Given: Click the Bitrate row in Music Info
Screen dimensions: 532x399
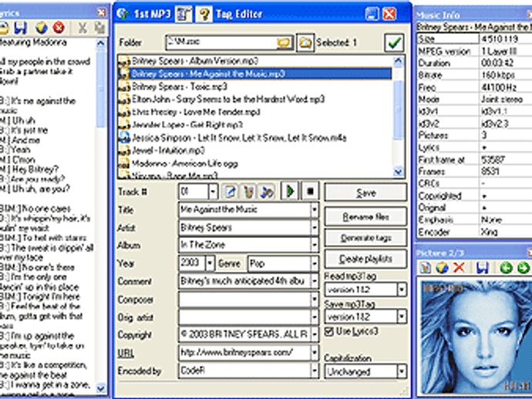Looking at the screenshot, I should 474,75.
